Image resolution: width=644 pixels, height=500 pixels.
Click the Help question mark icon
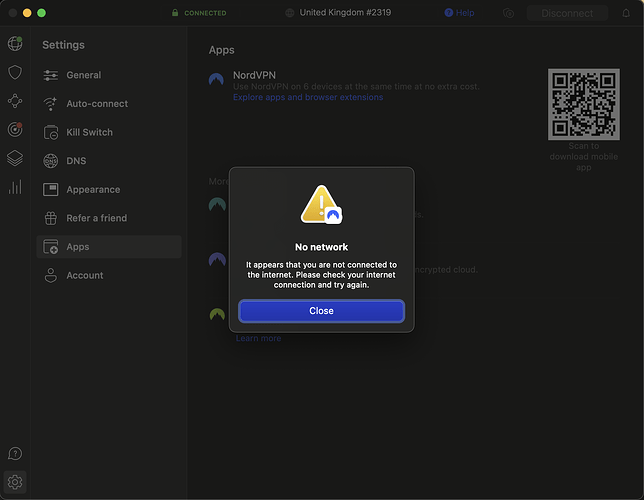[x=448, y=13]
